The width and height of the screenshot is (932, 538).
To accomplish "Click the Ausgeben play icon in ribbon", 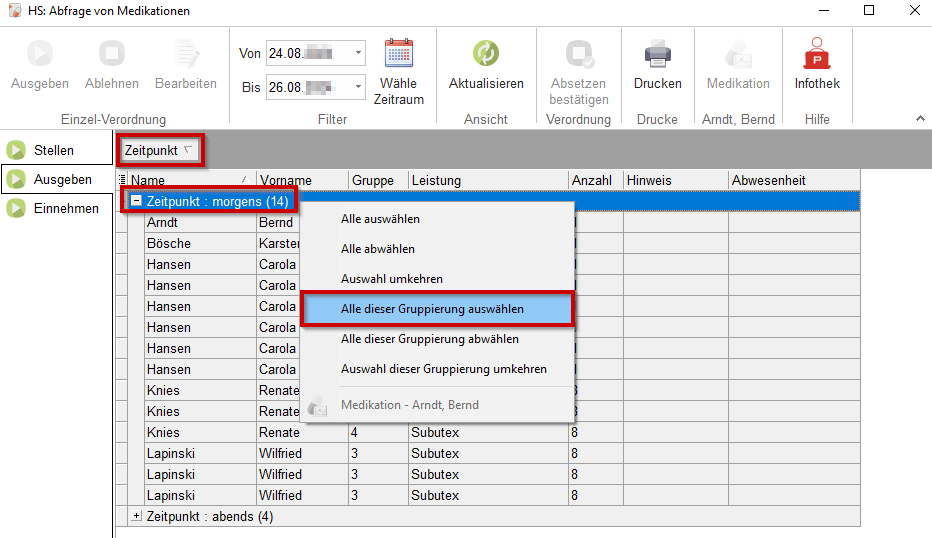I will (x=40, y=54).
